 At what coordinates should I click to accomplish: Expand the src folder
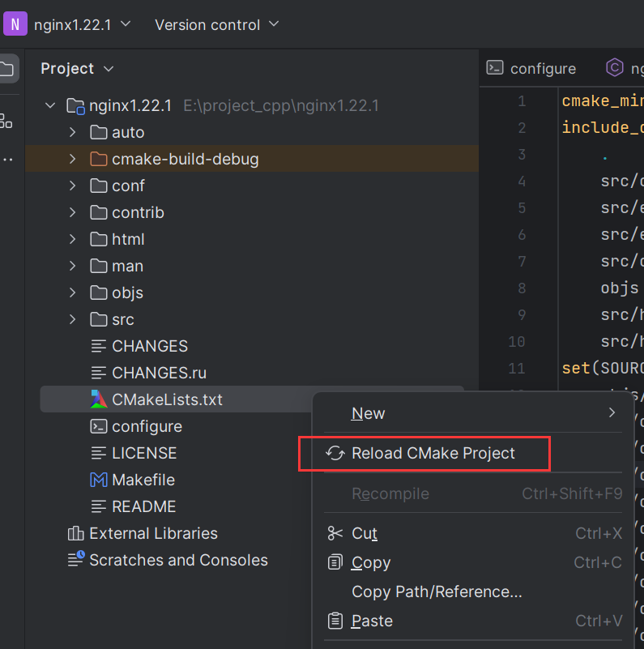coord(72,319)
